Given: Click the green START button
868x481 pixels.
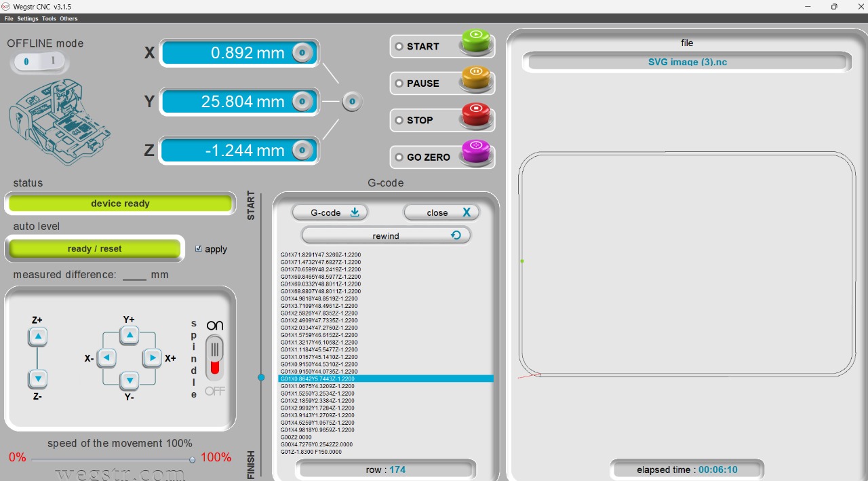Looking at the screenshot, I should (476, 42).
